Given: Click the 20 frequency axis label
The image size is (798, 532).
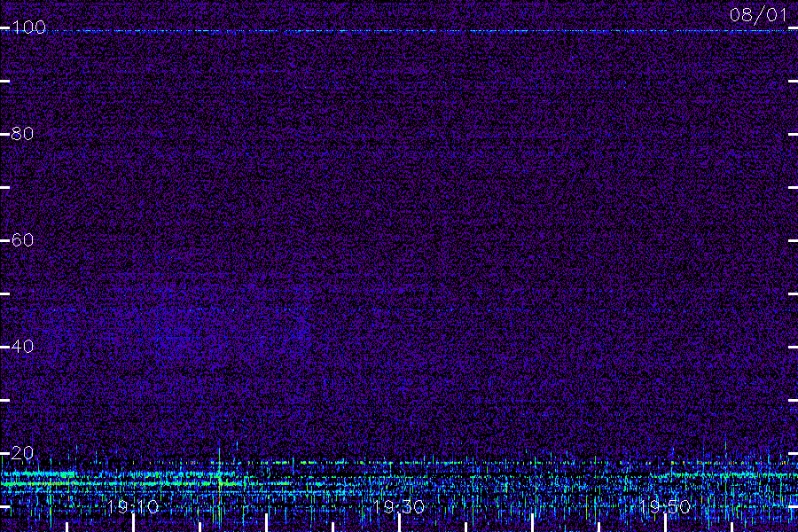Looking at the screenshot, I should point(22,453).
